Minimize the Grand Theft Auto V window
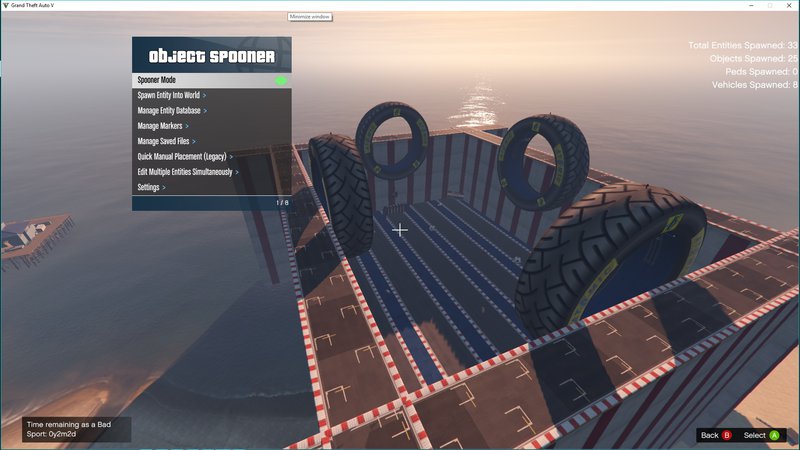Viewport: 800px width, 450px height. point(751,5)
